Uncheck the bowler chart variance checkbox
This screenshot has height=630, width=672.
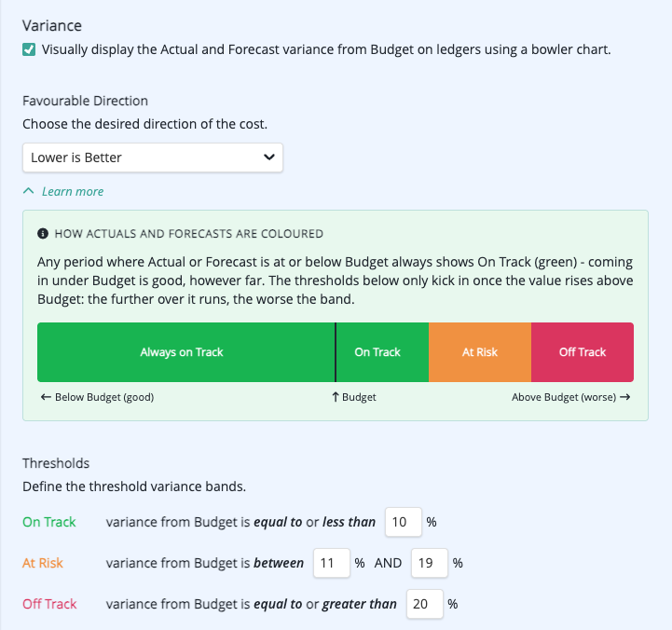click(29, 49)
